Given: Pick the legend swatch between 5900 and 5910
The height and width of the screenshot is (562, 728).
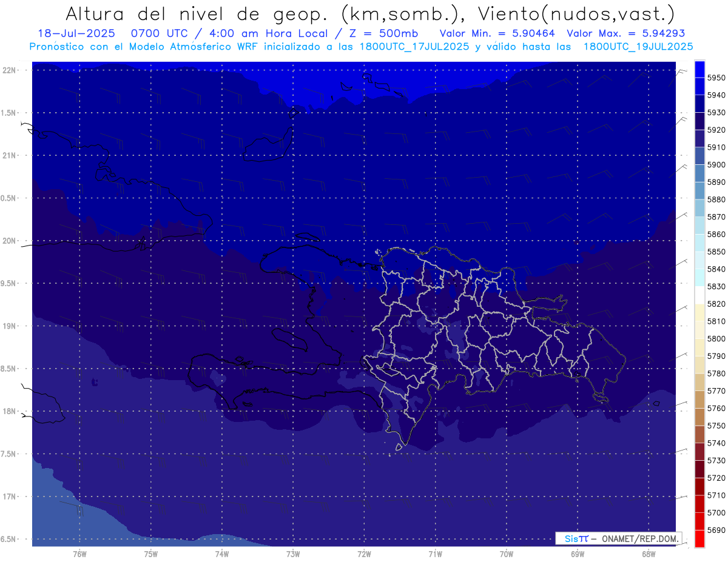Looking at the screenshot, I should pyautogui.click(x=699, y=156).
